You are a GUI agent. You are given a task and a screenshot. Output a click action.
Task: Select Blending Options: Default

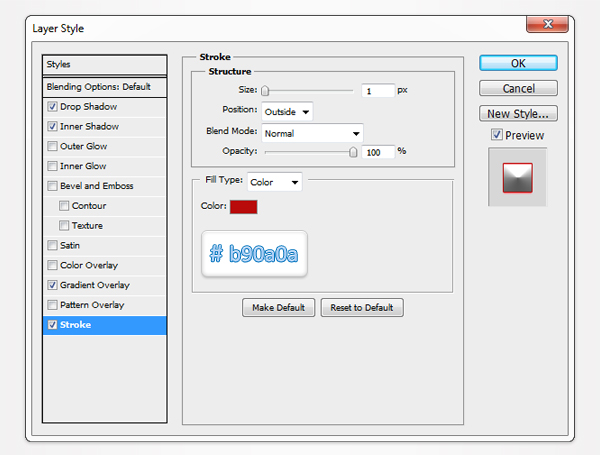[x=105, y=86]
